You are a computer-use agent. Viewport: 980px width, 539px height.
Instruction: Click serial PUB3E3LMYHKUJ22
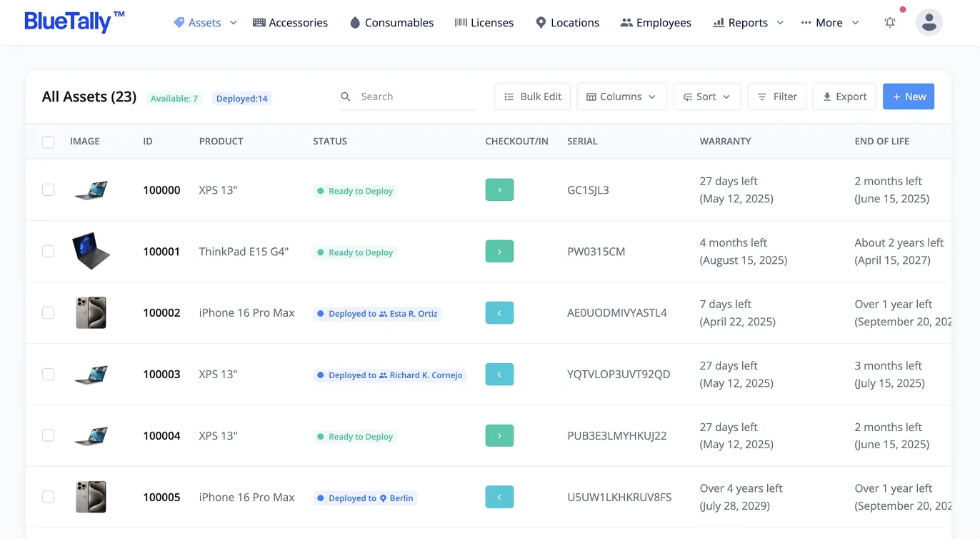coord(617,436)
